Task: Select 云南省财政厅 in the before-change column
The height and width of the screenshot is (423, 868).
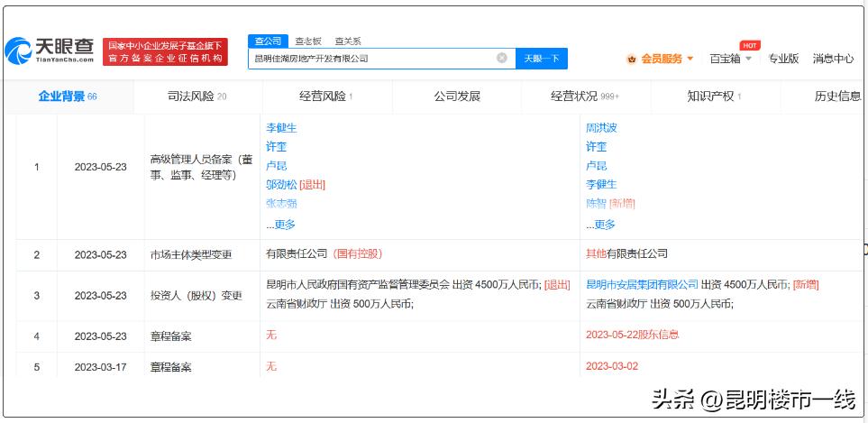Action: (297, 303)
